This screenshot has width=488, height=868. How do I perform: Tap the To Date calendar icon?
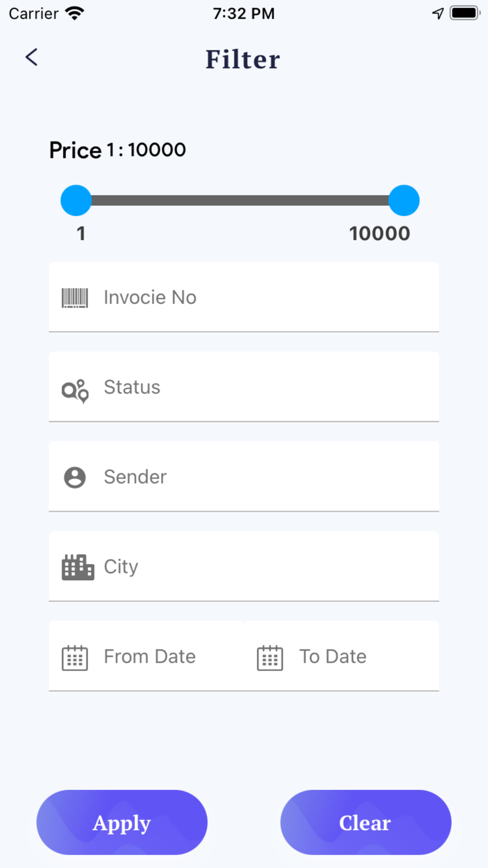[x=270, y=658]
